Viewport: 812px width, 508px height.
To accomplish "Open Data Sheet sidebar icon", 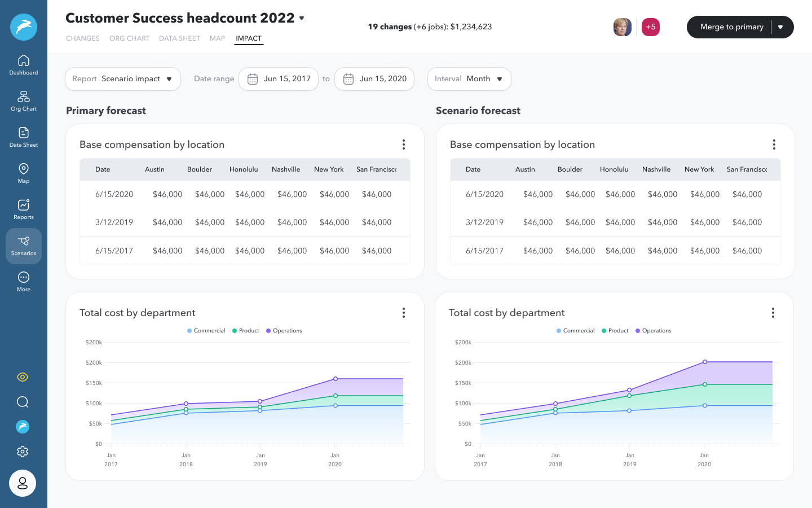I will click(24, 137).
